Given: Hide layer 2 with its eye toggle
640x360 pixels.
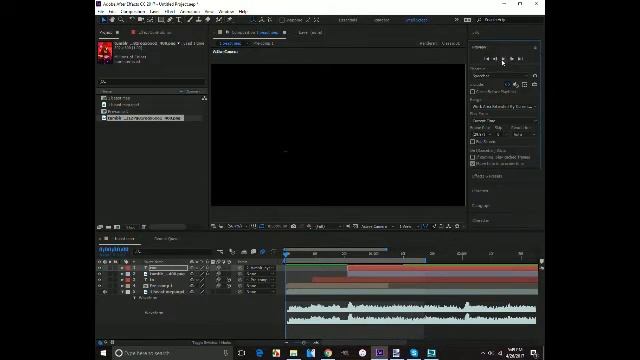Looking at the screenshot, I should click(x=99, y=274).
